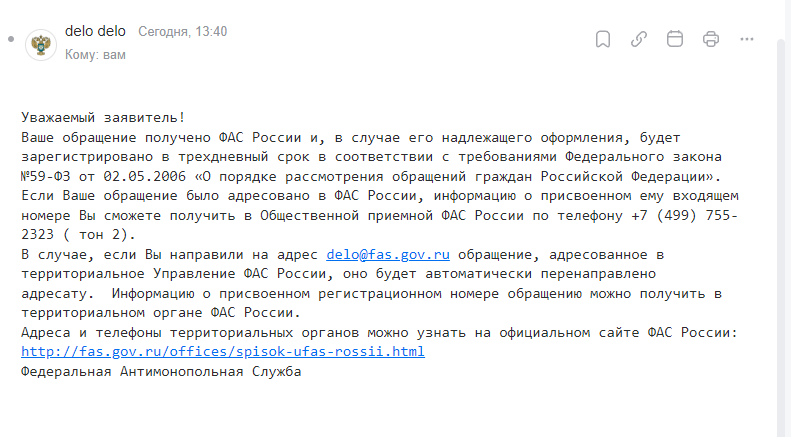
Task: Toggle the unread dot beside the sender avatar
Action: click(11, 39)
